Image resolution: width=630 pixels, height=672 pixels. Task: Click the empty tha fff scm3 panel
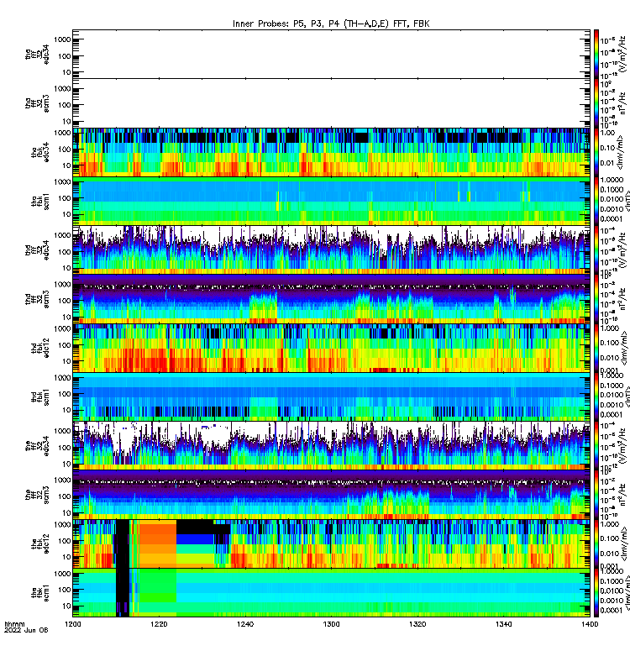(x=331, y=103)
